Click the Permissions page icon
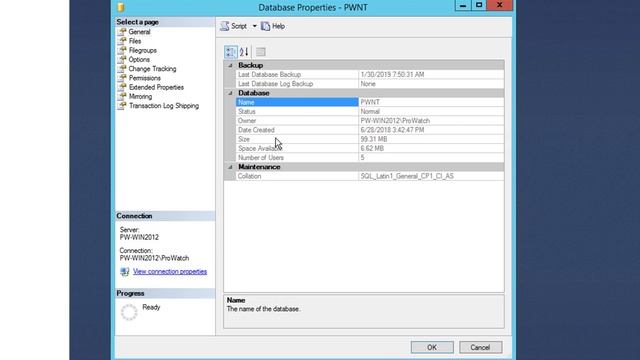Image resolution: width=640 pixels, height=360 pixels. pyautogui.click(x=122, y=78)
